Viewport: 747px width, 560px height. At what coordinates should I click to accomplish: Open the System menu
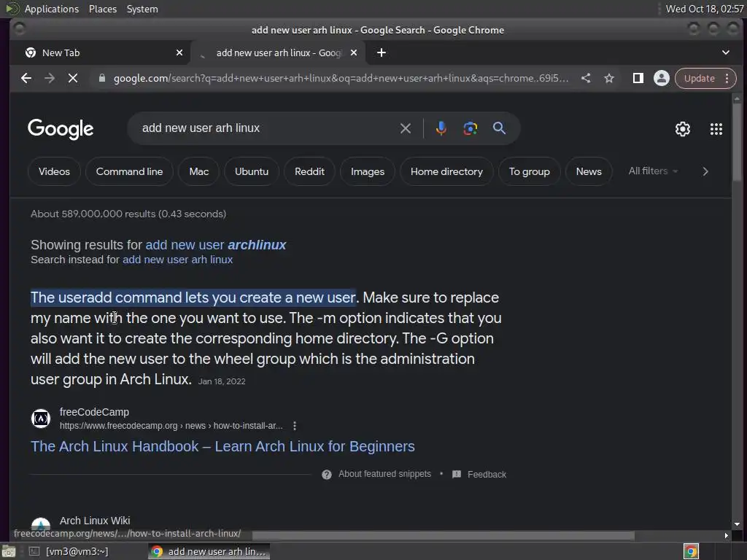point(142,9)
